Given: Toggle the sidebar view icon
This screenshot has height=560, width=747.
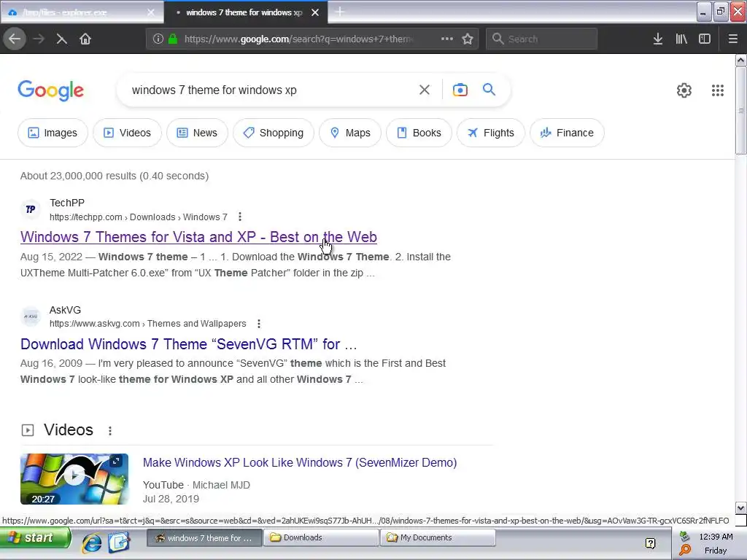Looking at the screenshot, I should (x=704, y=39).
